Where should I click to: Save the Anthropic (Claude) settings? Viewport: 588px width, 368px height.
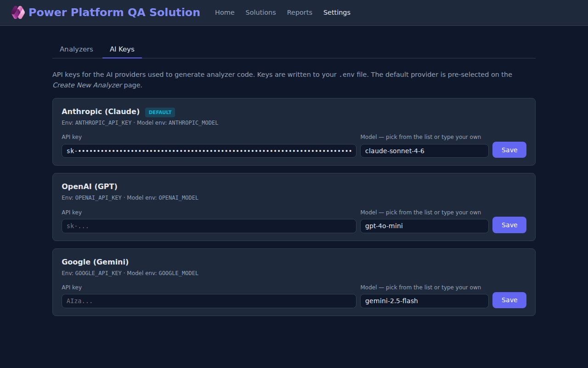509,149
